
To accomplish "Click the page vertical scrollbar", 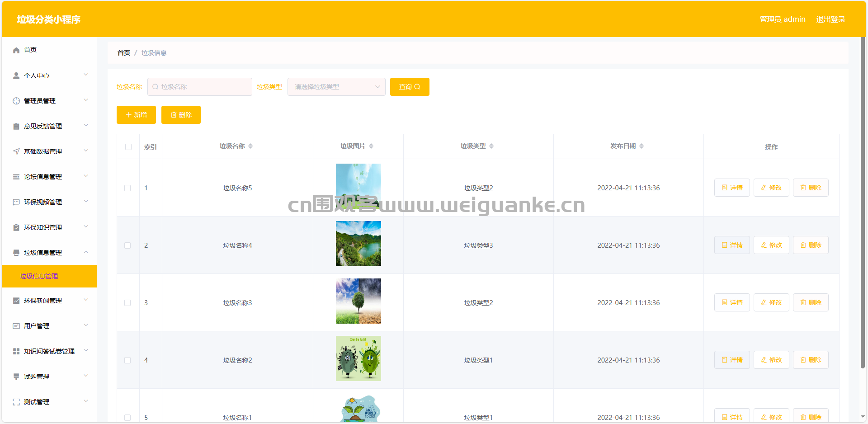I will [x=863, y=203].
